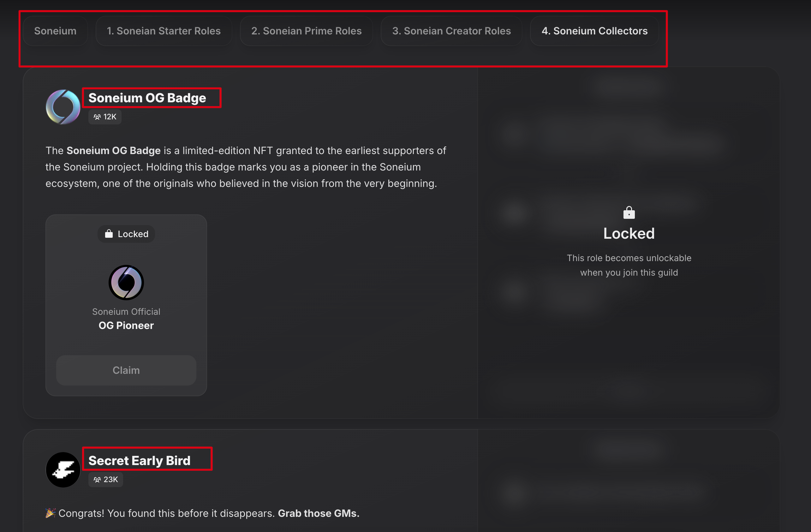Click the Locked pill on OG Pioneer card
Screen dimensions: 811x532
coord(126,234)
